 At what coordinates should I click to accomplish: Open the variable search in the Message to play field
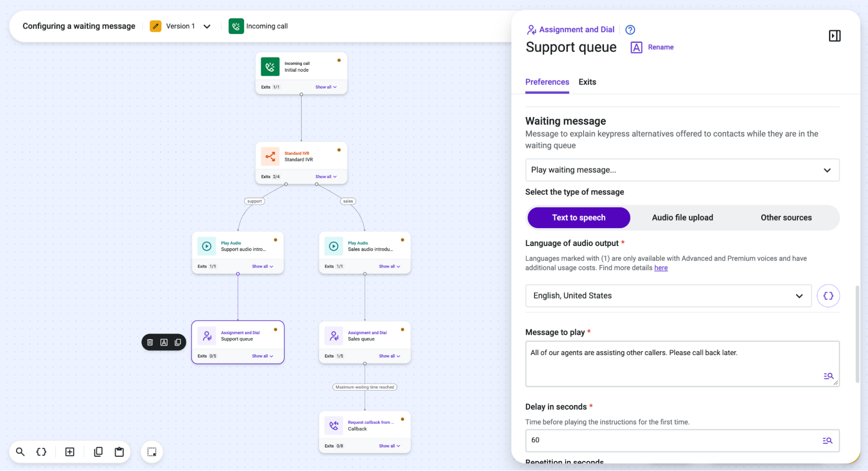[x=828, y=376]
